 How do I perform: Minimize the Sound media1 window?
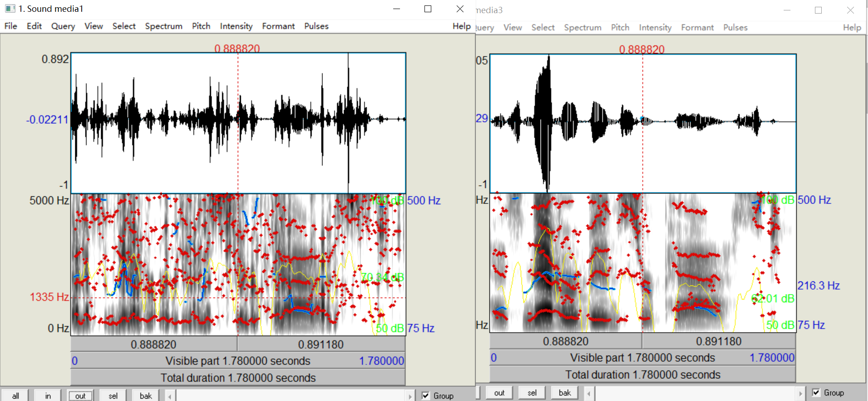pyautogui.click(x=396, y=9)
